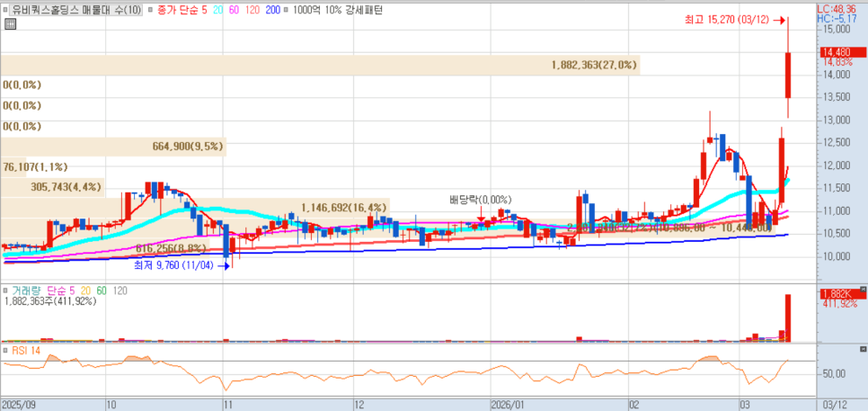
Task: Toggle the RSI 14 indicator square
Action: pyautogui.click(x=5, y=351)
